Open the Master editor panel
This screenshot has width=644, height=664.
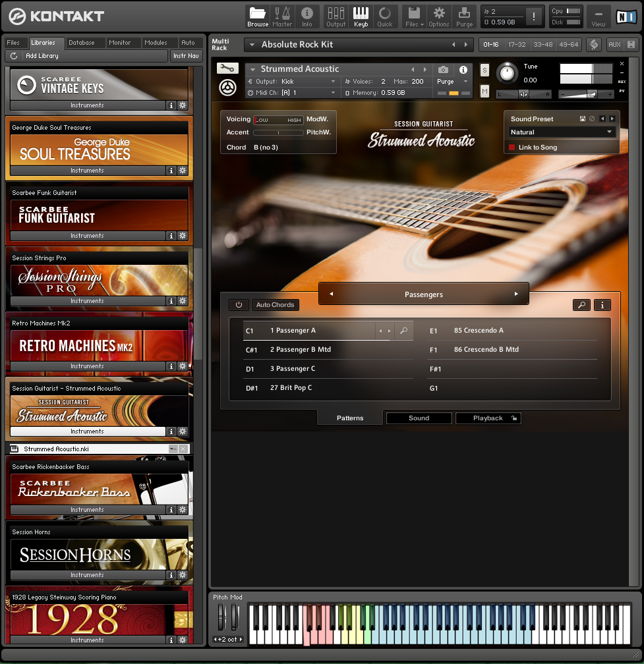point(282,17)
